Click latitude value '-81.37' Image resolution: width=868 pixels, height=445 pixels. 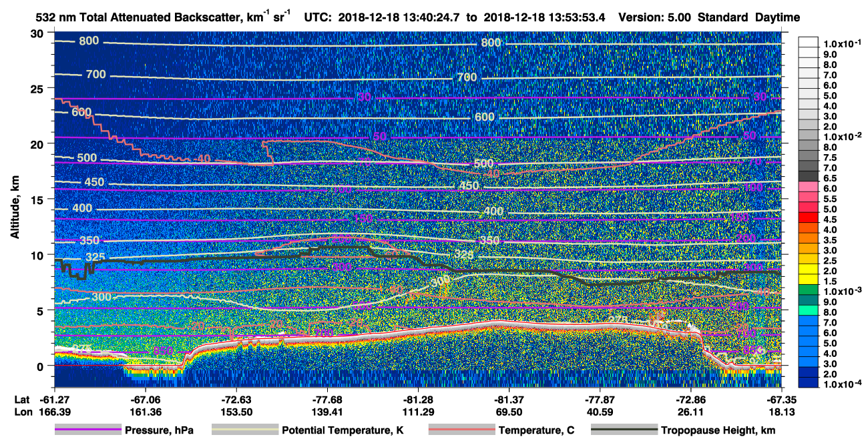(x=509, y=400)
